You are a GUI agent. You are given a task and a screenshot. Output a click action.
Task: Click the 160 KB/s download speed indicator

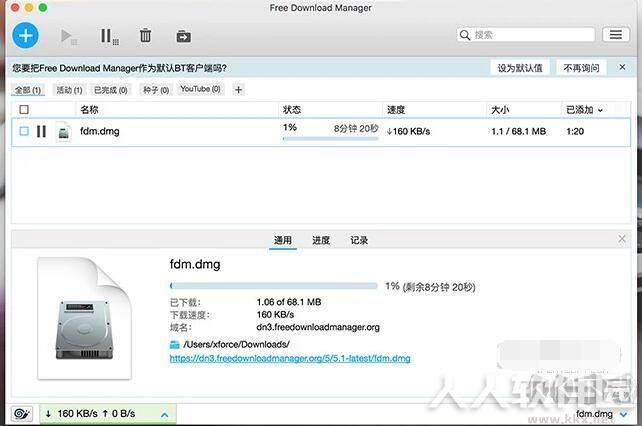tap(77, 414)
